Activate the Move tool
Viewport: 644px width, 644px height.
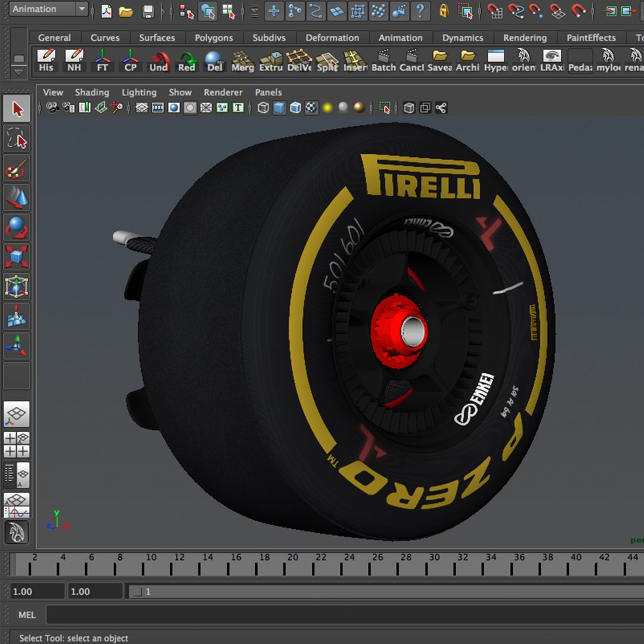[17, 198]
